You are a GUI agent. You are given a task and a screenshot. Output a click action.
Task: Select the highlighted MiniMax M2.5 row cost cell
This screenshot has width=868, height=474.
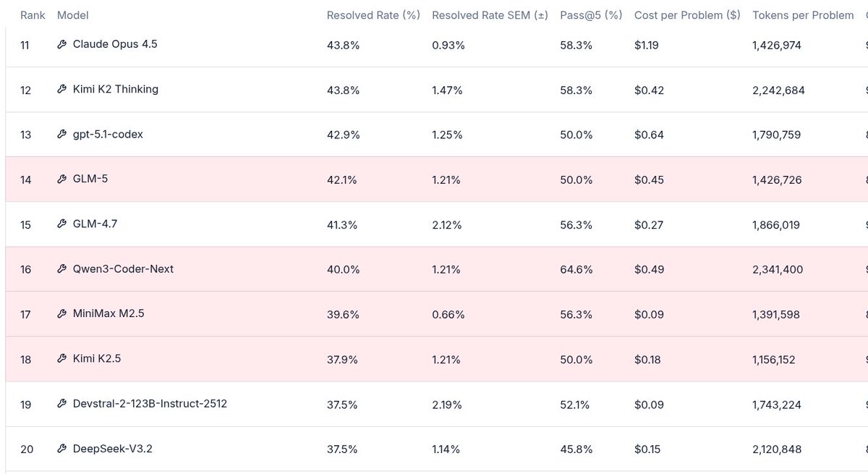click(x=647, y=315)
